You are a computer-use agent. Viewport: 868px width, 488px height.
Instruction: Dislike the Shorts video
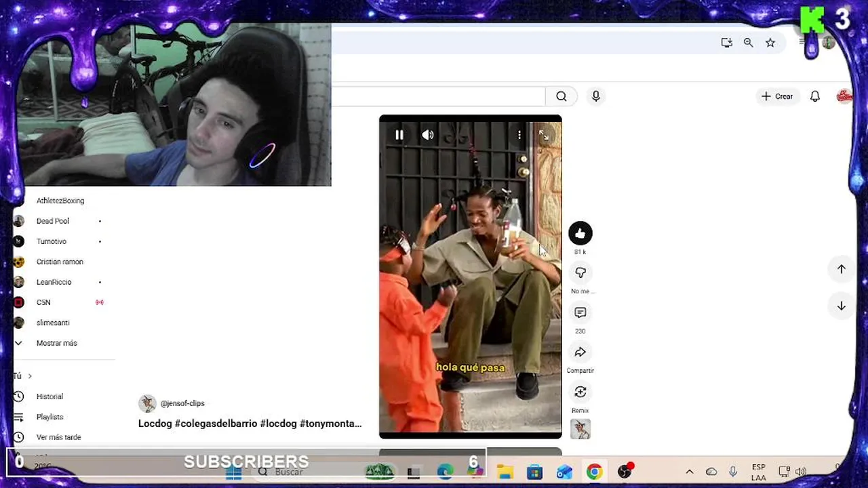[580, 272]
